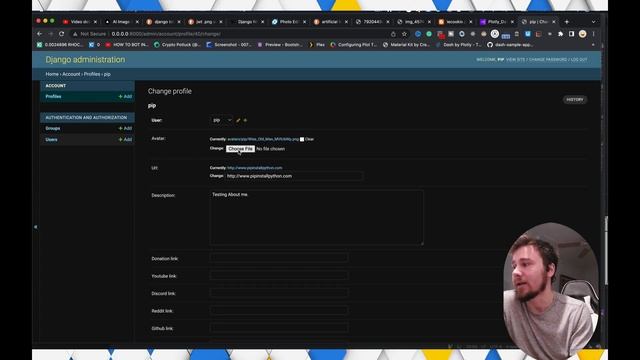Switch to the Plotly_D tab

496,22
